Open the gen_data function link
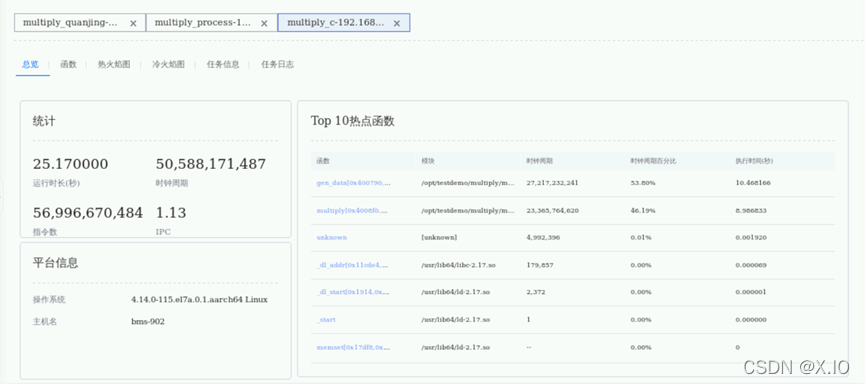 [x=354, y=183]
